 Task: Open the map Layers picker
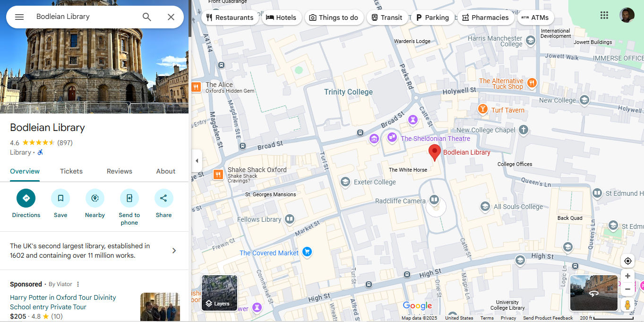[219, 293]
